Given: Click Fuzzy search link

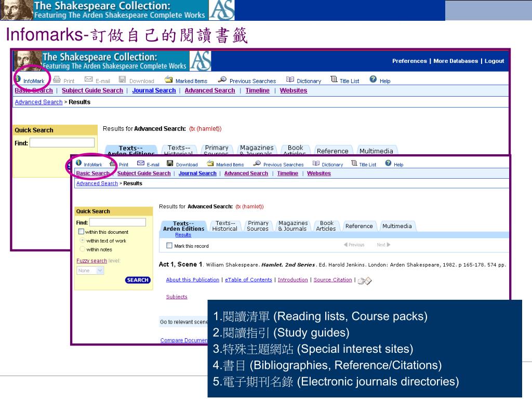Looking at the screenshot, I should [91, 261].
